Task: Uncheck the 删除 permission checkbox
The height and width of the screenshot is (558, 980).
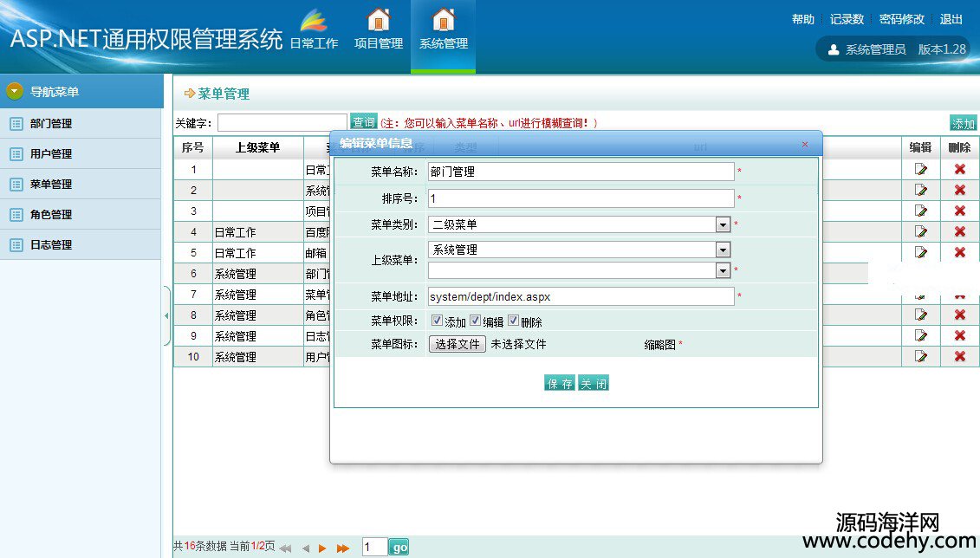Action: coord(514,321)
